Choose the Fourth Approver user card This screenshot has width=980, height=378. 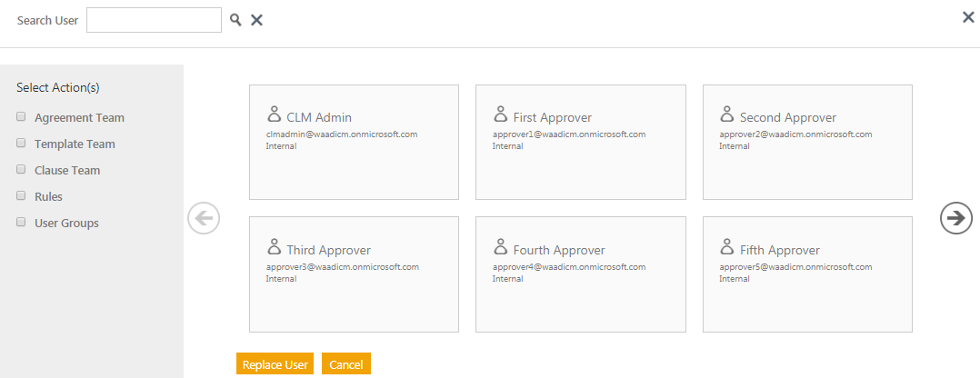point(580,274)
